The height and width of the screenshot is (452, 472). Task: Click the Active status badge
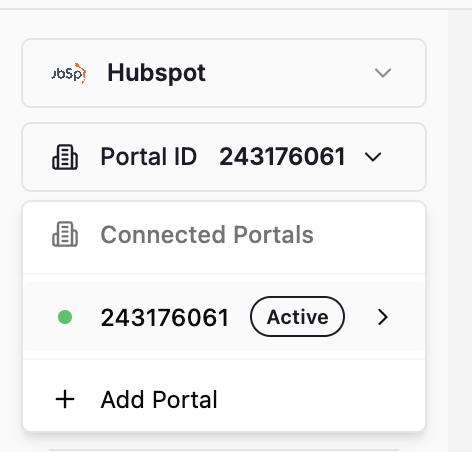coord(297,317)
